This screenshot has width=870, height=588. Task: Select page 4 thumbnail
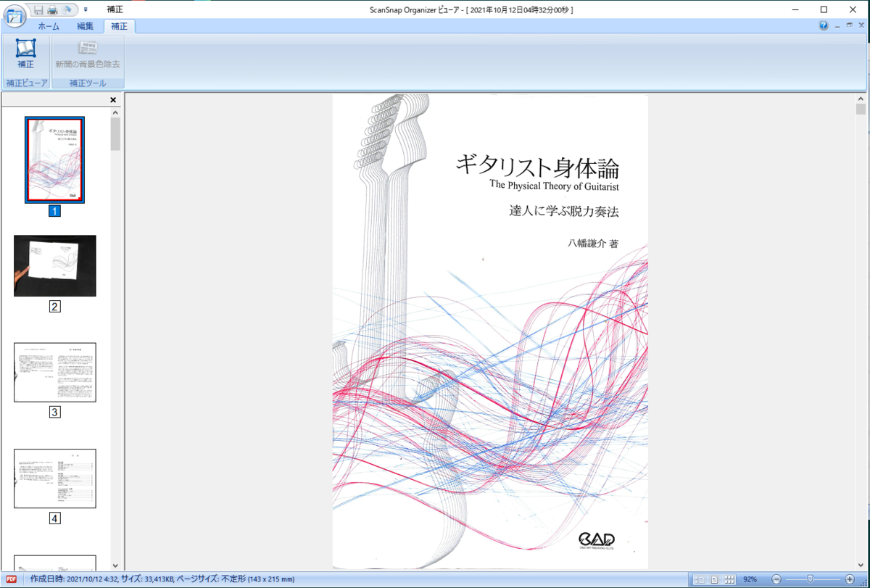pyautogui.click(x=55, y=478)
